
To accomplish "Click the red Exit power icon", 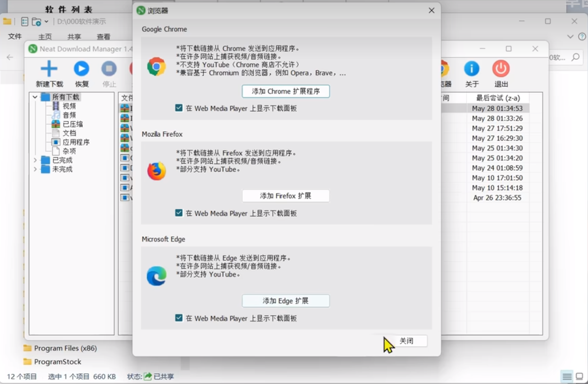I will click(x=501, y=69).
